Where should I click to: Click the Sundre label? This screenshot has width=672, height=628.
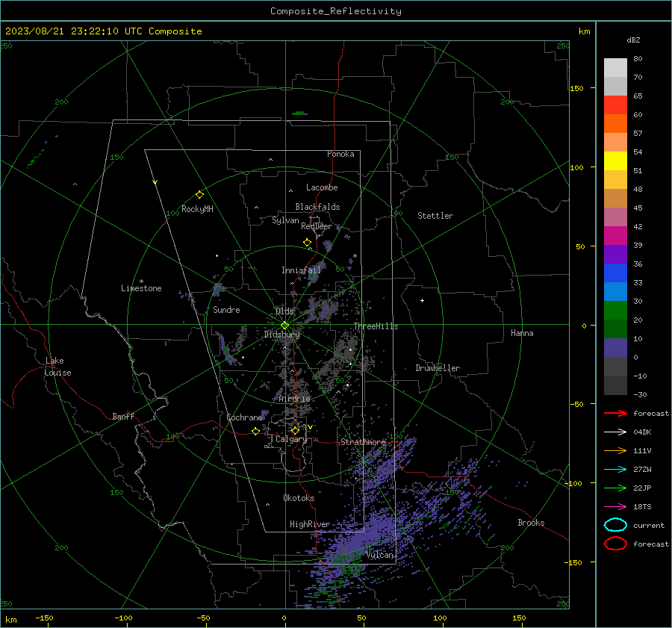point(226,310)
